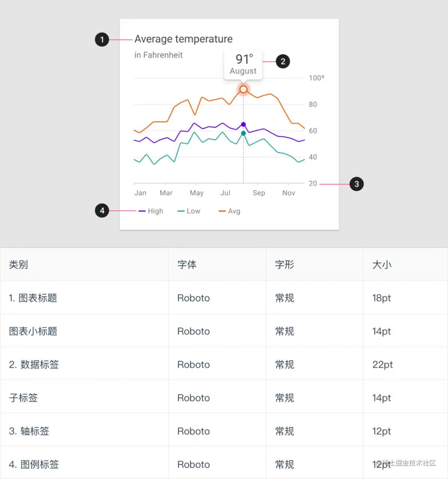Click the purple data point on the High line
The width and height of the screenshot is (448, 479).
tap(243, 124)
